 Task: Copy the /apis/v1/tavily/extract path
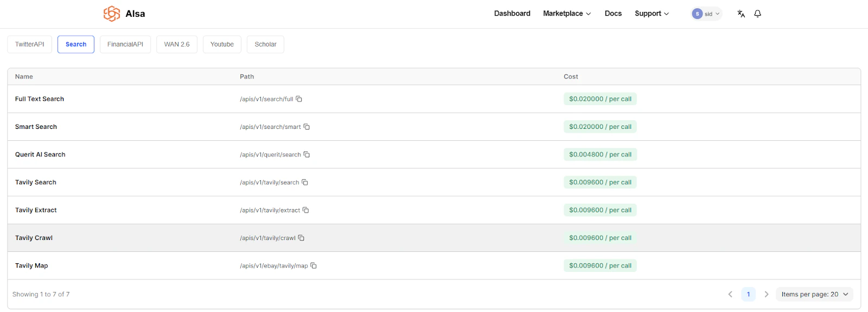pyautogui.click(x=306, y=210)
